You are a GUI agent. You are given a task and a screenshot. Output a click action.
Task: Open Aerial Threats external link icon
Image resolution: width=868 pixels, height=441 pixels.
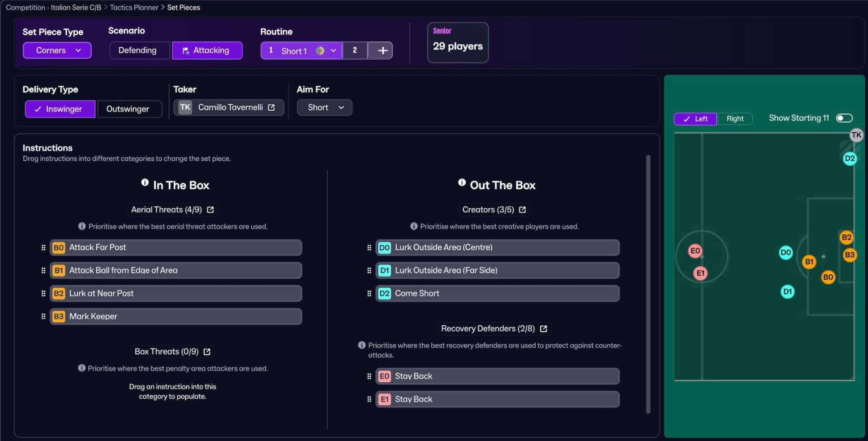coord(210,210)
